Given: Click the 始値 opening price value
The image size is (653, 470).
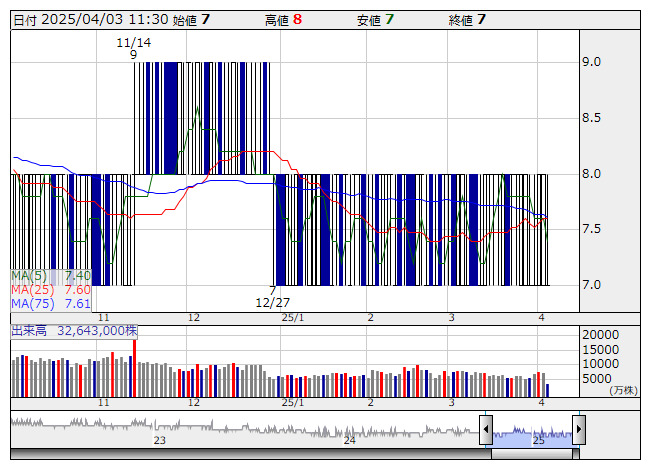Looking at the screenshot, I should [x=205, y=19].
